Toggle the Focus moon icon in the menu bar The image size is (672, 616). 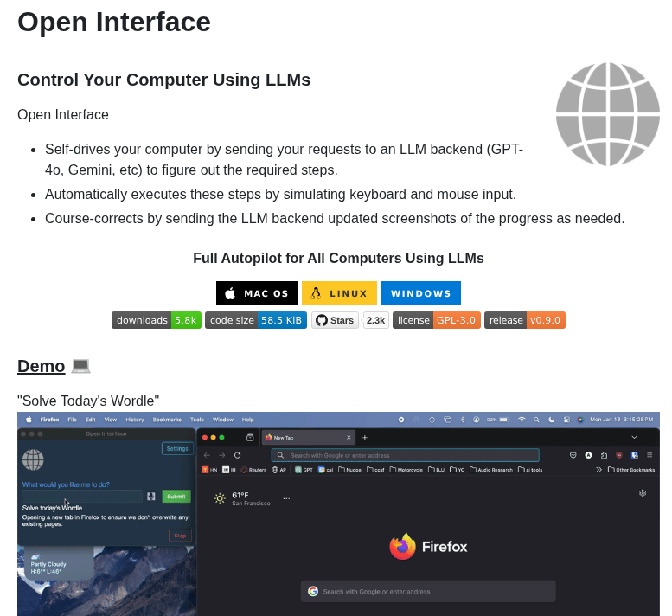tap(551, 420)
